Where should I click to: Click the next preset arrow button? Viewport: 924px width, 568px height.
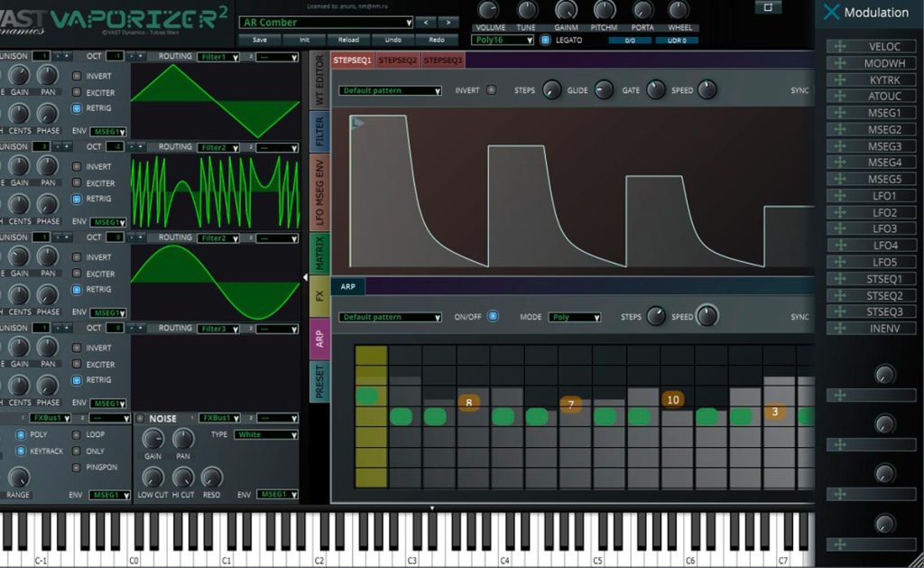tap(448, 23)
